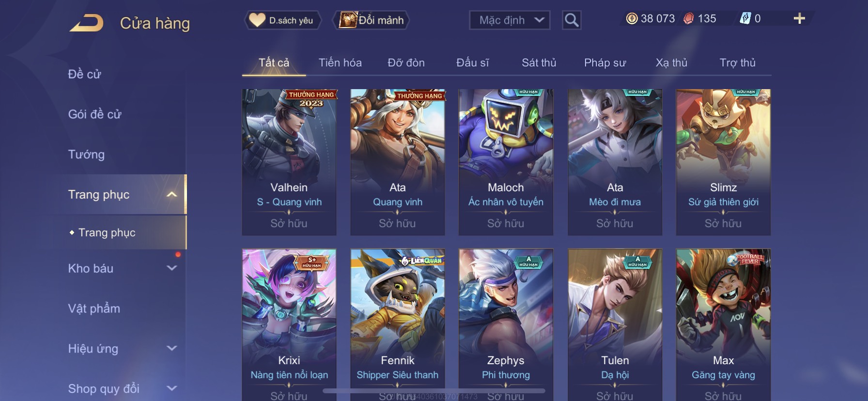
Task: Tap the plus icon to add currency
Action: (799, 18)
